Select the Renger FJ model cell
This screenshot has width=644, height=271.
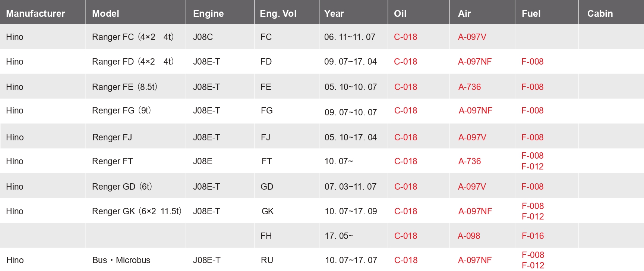112,137
